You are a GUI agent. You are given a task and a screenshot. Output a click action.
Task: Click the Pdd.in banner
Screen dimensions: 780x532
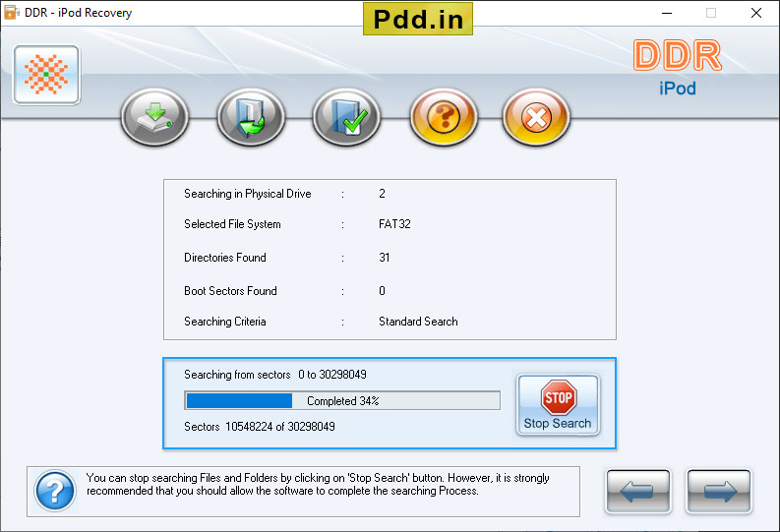pyautogui.click(x=418, y=20)
